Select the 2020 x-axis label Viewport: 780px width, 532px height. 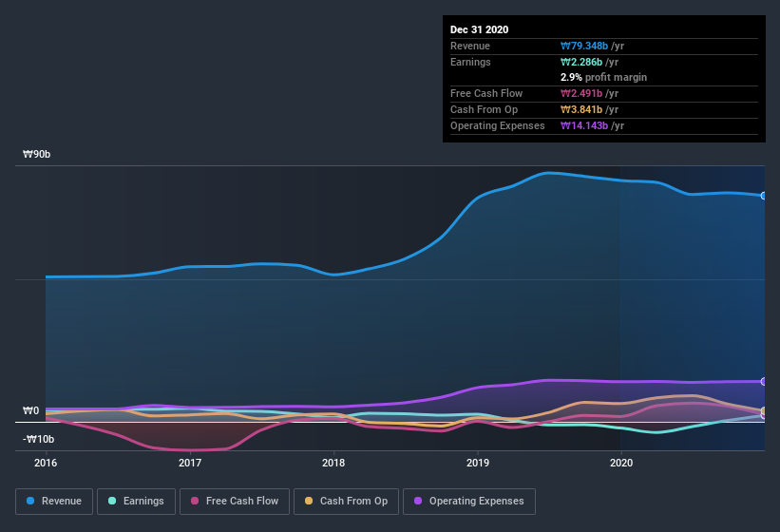(621, 463)
